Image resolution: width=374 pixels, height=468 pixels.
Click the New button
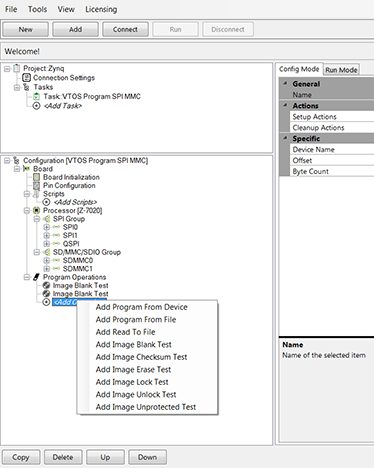(x=26, y=29)
